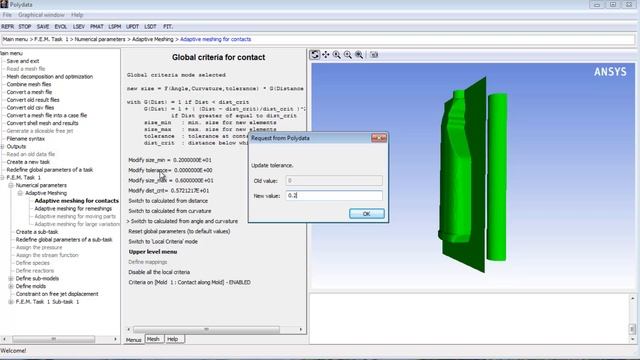
Task: Click Switch to calculated from angle and curvature
Action: pyautogui.click(x=184, y=221)
